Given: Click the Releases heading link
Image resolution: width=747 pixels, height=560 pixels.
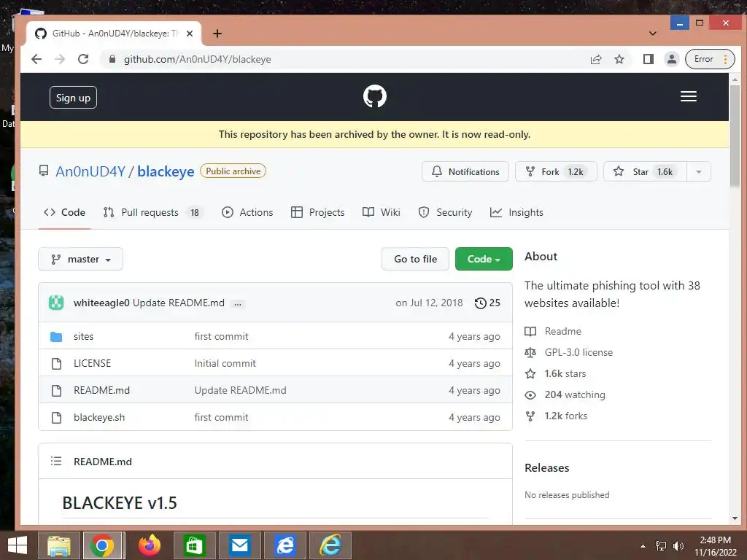Looking at the screenshot, I should pyautogui.click(x=546, y=467).
